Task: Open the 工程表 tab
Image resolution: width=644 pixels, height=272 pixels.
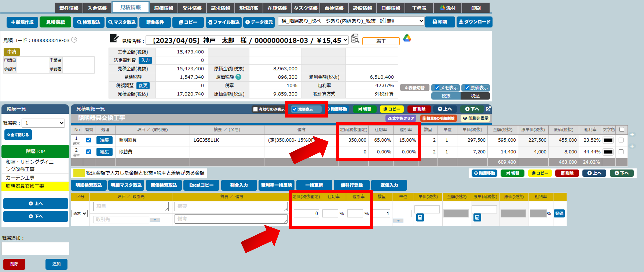Action: pyautogui.click(x=419, y=8)
